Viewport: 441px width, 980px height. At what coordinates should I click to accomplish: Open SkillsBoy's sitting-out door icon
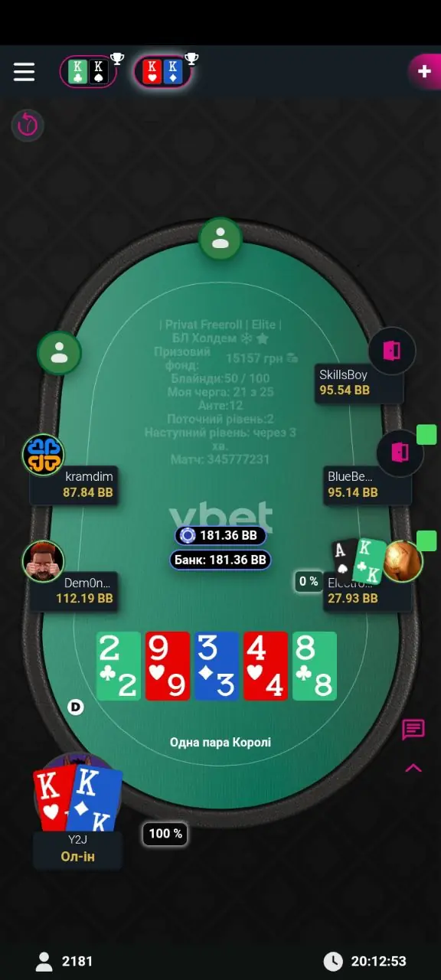tap(392, 351)
